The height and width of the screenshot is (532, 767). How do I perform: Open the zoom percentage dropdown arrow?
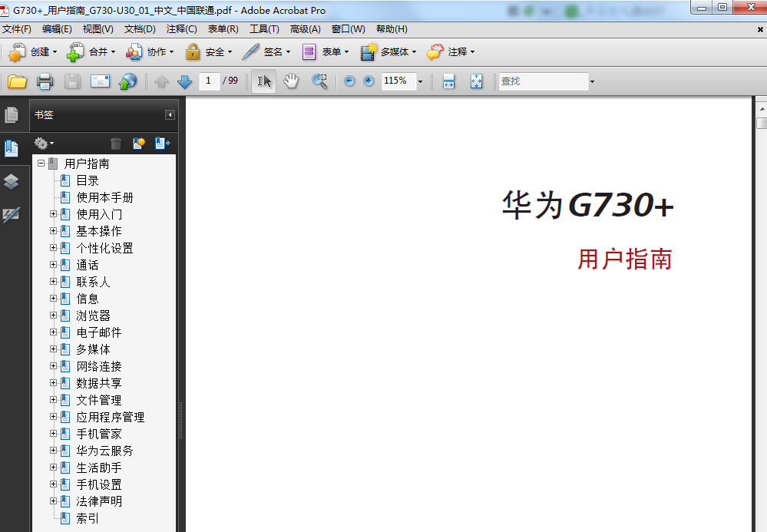point(420,81)
